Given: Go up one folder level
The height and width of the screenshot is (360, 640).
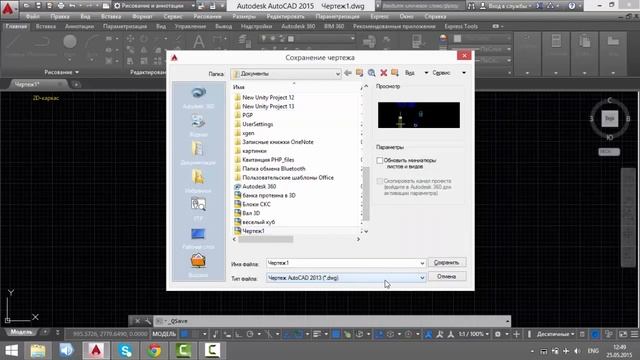Looking at the screenshot, I should tap(360, 73).
